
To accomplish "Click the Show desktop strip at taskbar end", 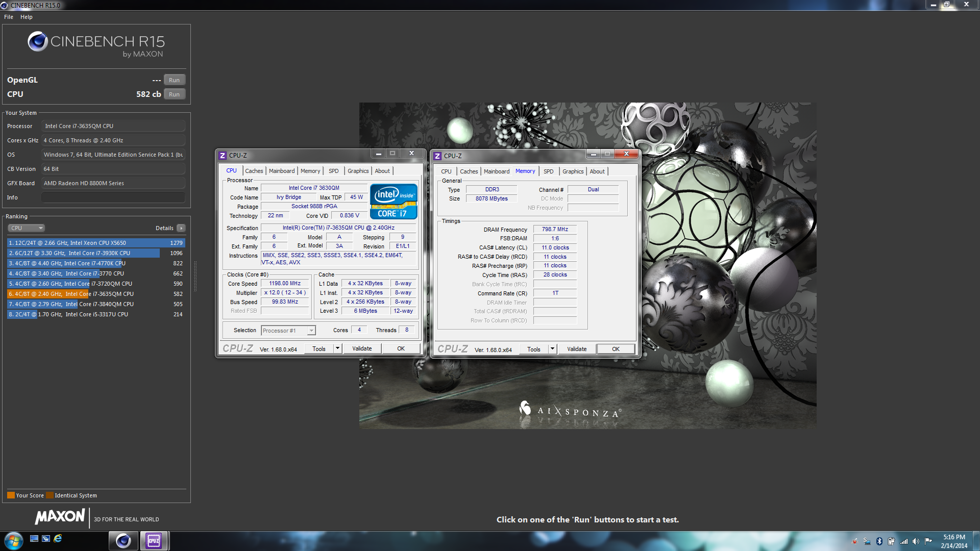I will click(x=976, y=541).
